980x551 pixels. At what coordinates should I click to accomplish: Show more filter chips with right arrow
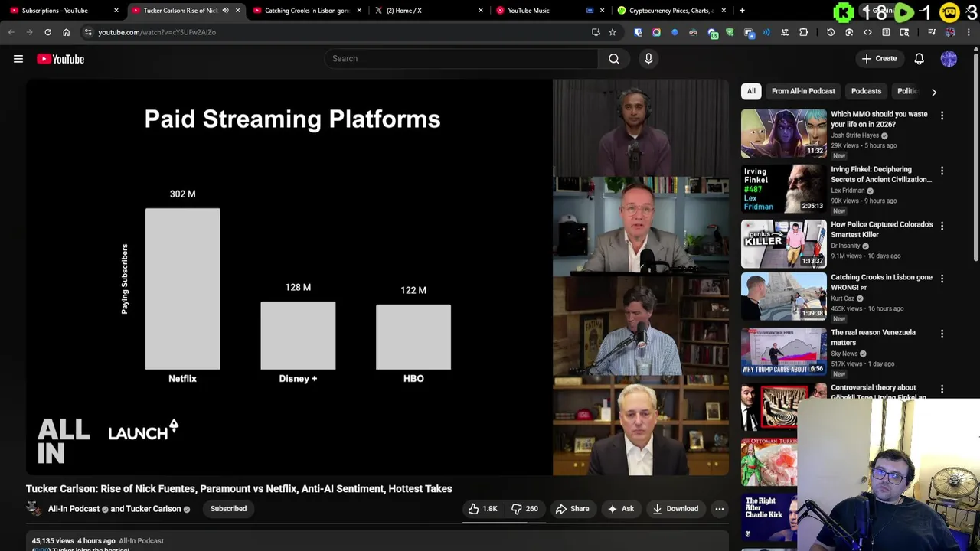point(933,92)
